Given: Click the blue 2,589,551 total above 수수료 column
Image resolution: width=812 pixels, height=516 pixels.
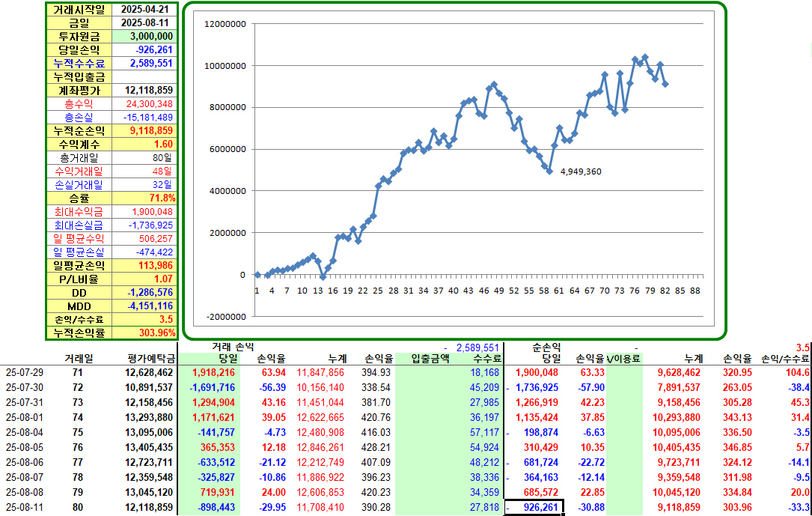Looking at the screenshot, I should click(x=477, y=347).
